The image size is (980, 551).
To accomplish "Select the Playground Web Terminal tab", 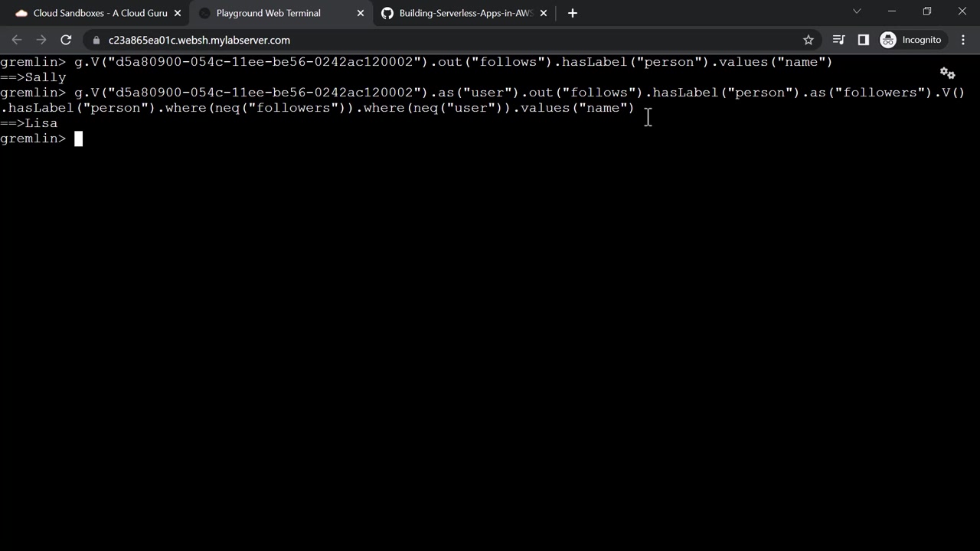I will coord(282,13).
